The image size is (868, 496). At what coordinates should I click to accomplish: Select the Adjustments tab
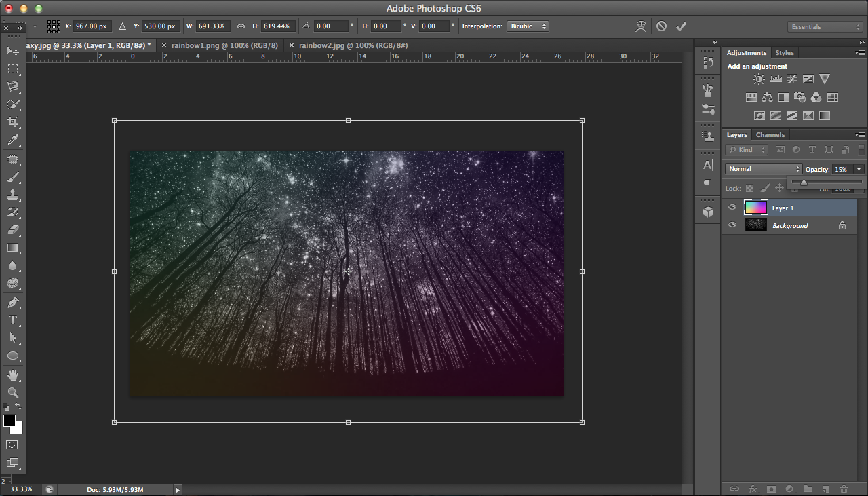tap(747, 52)
